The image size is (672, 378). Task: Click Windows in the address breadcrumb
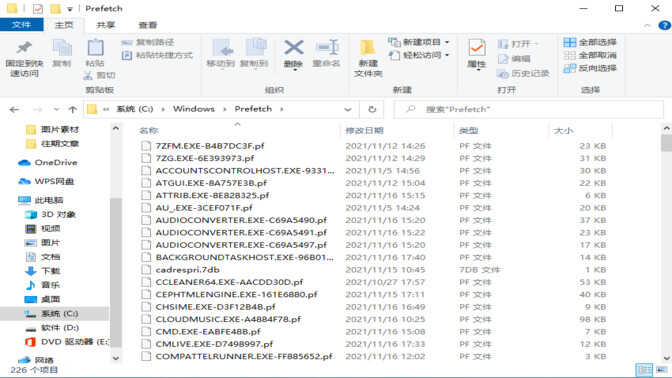coord(194,109)
